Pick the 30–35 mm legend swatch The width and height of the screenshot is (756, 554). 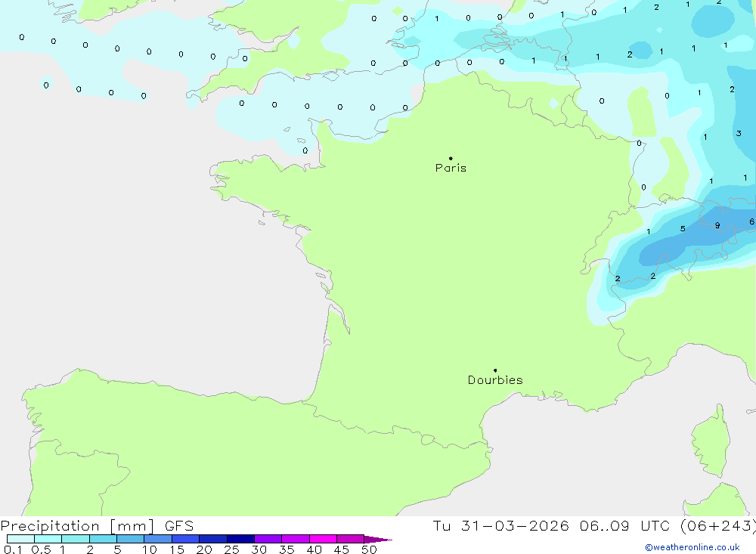268,539
